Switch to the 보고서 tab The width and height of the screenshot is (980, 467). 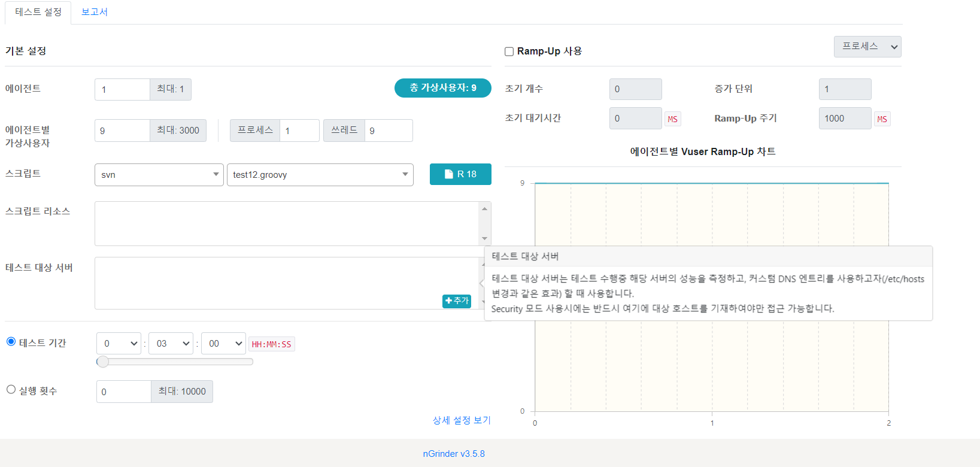(x=95, y=12)
